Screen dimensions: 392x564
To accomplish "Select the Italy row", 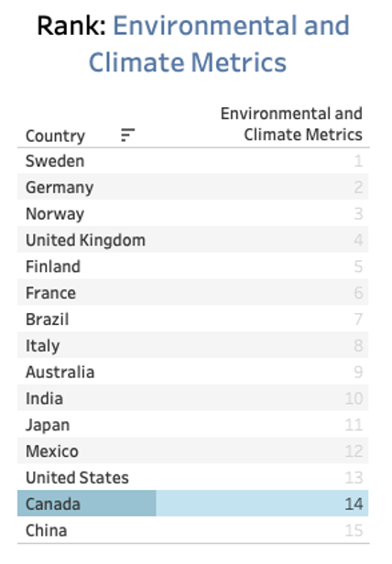I will pyautogui.click(x=193, y=345).
